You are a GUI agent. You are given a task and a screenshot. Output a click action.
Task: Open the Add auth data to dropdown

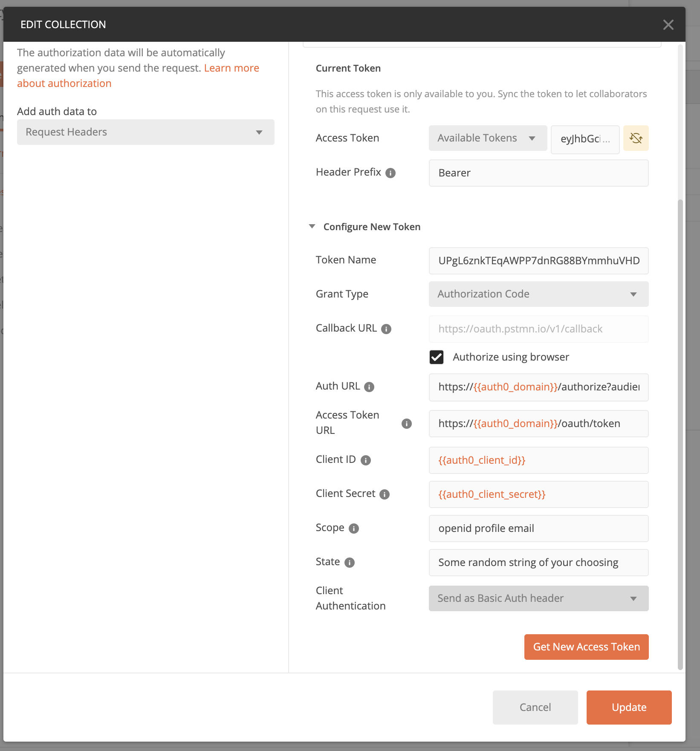tap(146, 132)
